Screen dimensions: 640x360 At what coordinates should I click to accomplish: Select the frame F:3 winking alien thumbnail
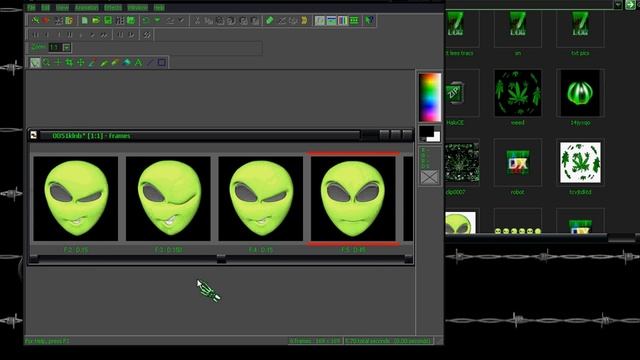point(168,198)
